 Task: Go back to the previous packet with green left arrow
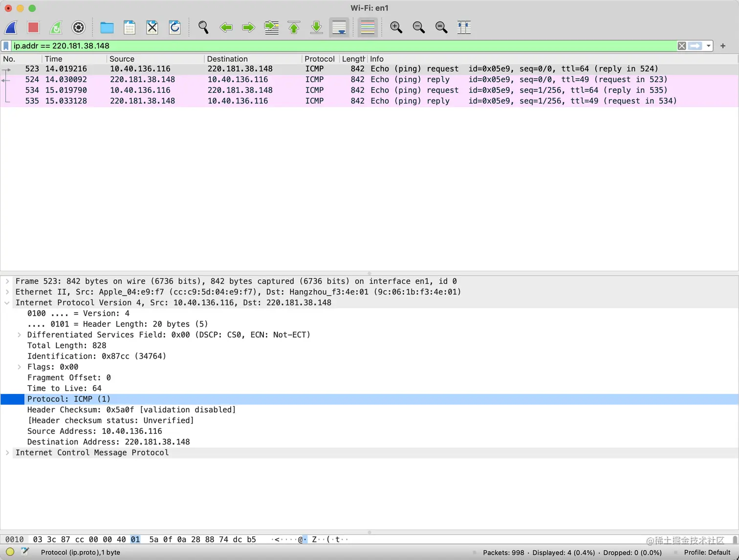pyautogui.click(x=226, y=27)
